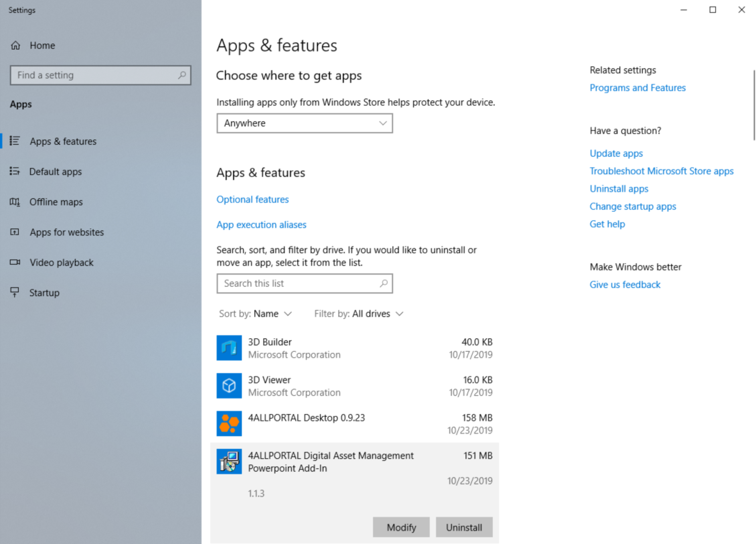This screenshot has height=544, width=756.
Task: Click the Update apps help link
Action: [x=616, y=153]
